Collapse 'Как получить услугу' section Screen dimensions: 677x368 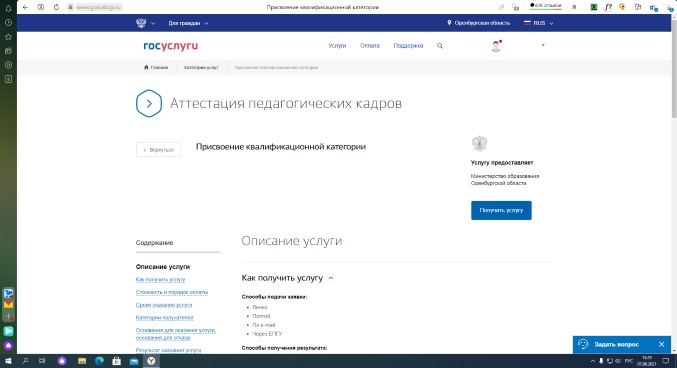pos(331,278)
